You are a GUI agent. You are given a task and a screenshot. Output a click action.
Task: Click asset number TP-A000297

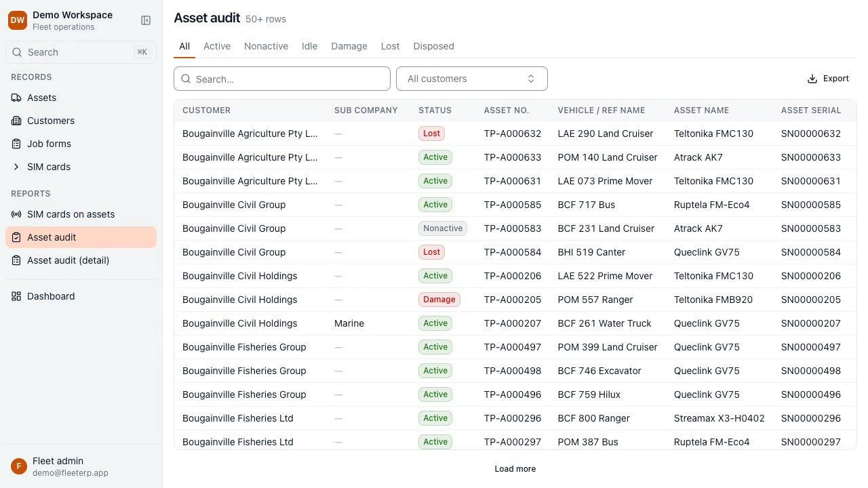(x=513, y=442)
